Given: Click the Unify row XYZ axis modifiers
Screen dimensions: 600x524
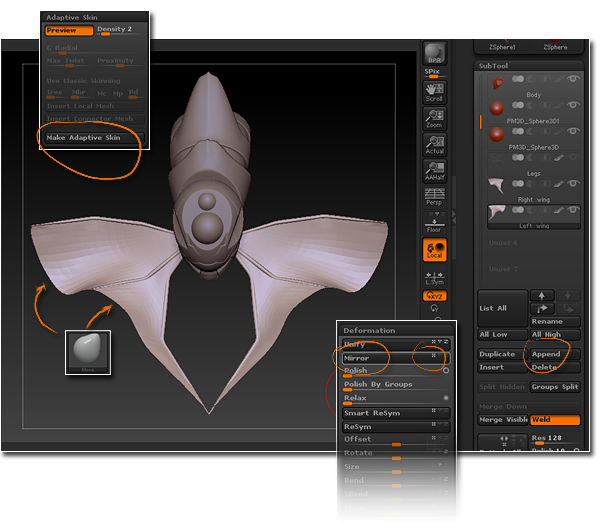Looking at the screenshot, I should (x=440, y=341).
